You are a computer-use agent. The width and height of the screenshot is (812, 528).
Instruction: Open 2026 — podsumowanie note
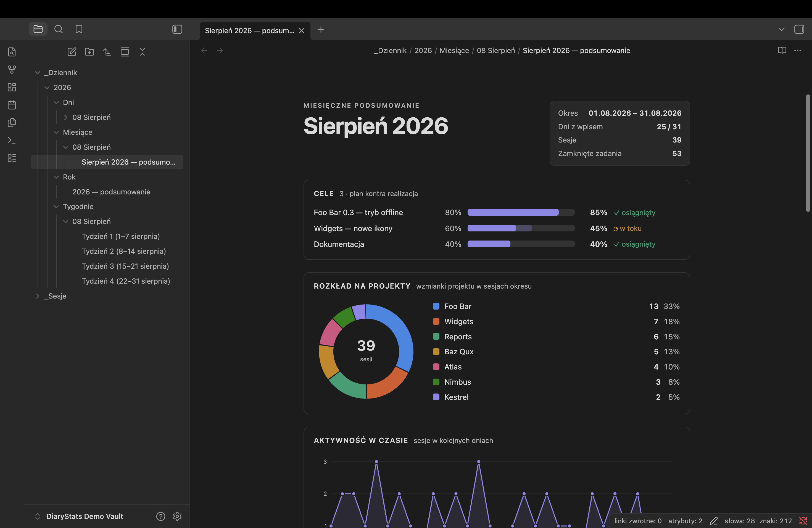click(111, 192)
